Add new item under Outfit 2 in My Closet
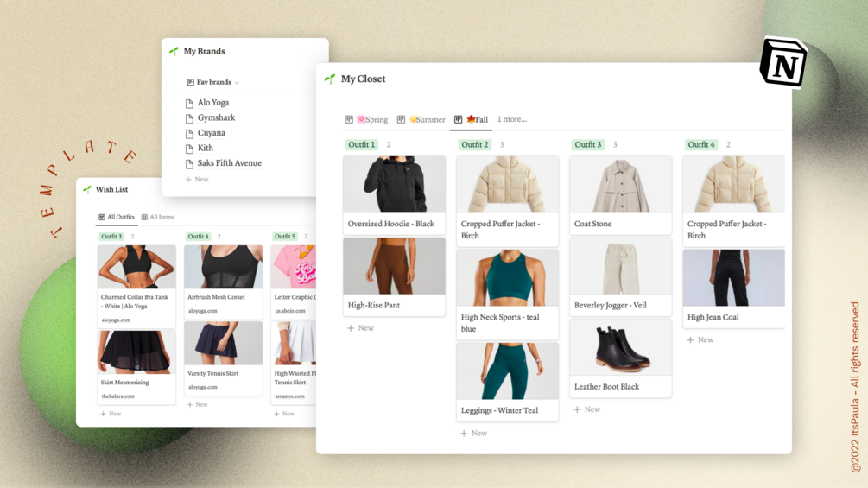868x488 pixels. point(474,434)
